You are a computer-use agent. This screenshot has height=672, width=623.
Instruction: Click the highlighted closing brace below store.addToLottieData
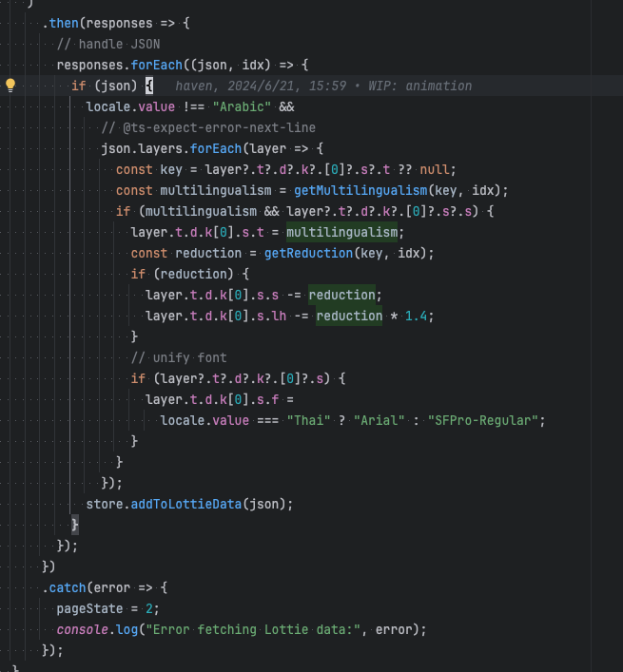point(74,525)
